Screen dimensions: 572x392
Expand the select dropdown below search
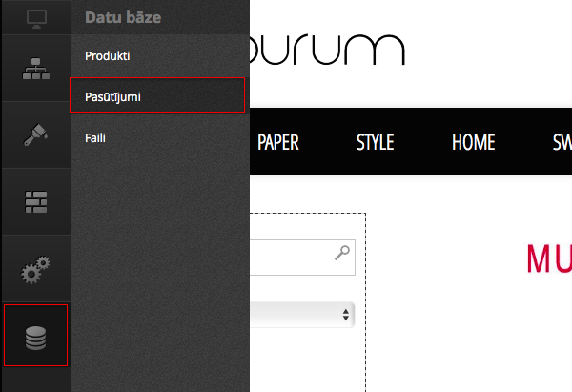302,315
